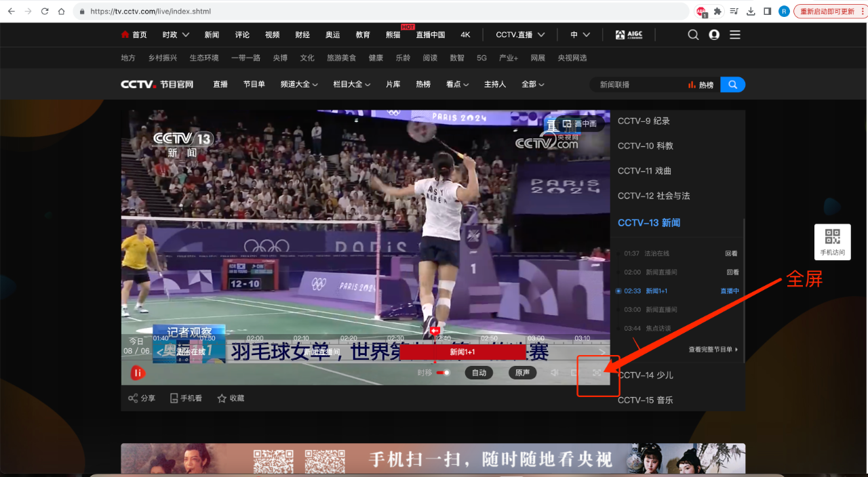Click 查看完整节目单 link
The image size is (868, 477).
713,350
